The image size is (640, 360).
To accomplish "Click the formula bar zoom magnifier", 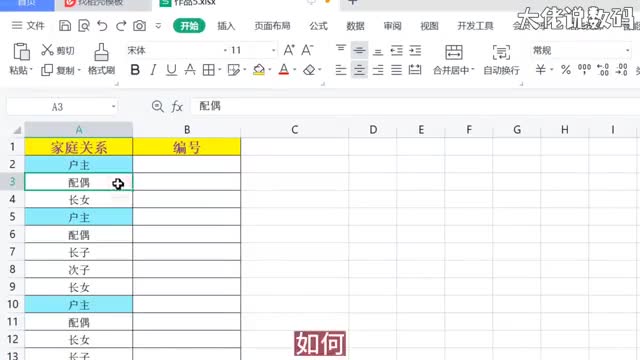I will [158, 107].
